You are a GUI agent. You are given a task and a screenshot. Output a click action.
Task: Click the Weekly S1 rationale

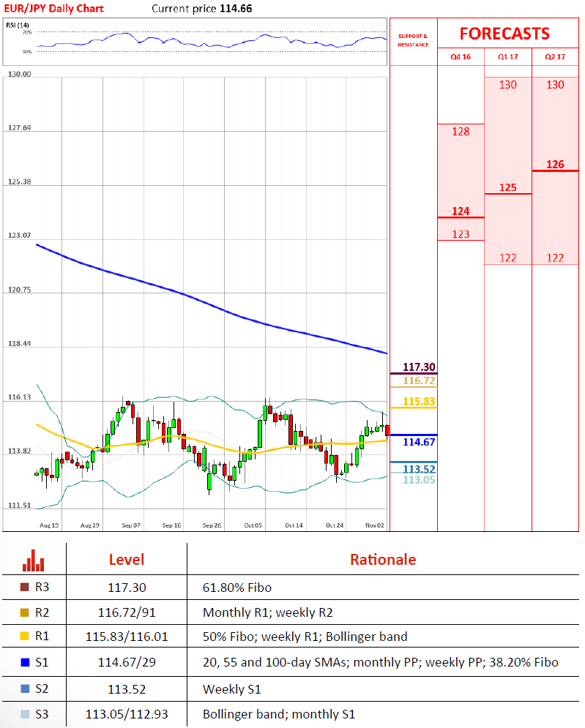[232, 689]
